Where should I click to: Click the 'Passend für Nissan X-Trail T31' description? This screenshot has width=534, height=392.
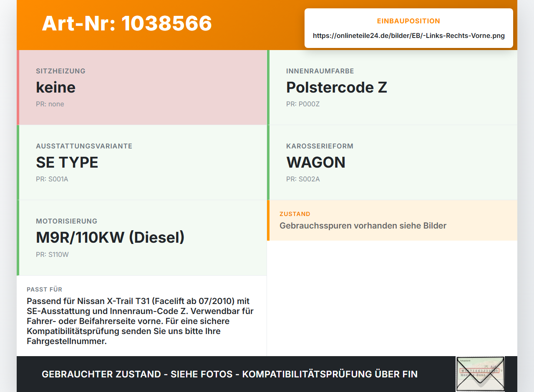point(140,321)
